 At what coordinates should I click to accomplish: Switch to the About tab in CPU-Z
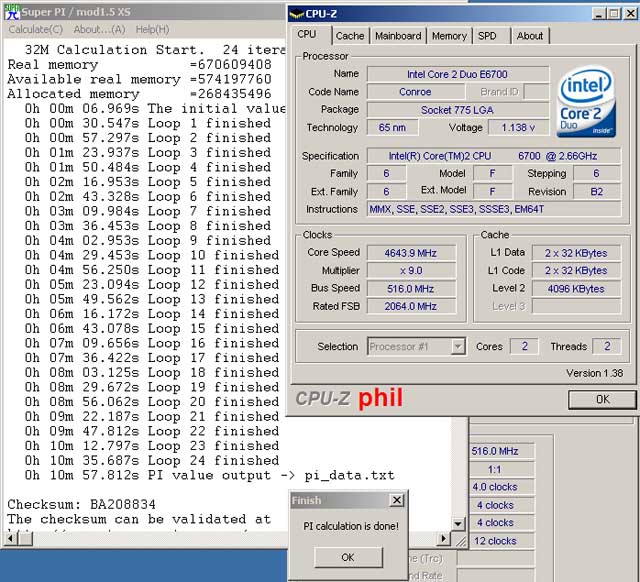[530, 36]
